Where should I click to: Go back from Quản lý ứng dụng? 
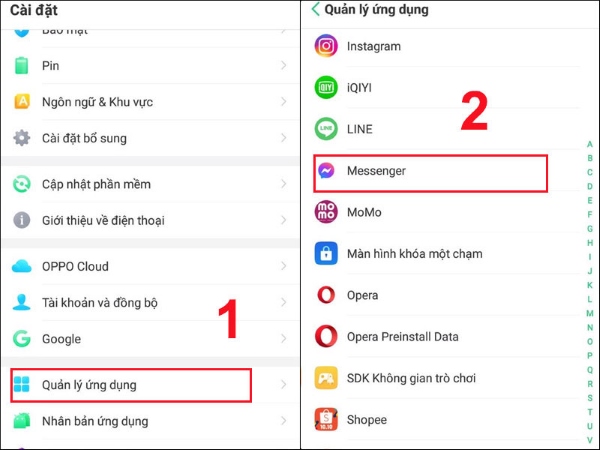click(x=316, y=9)
